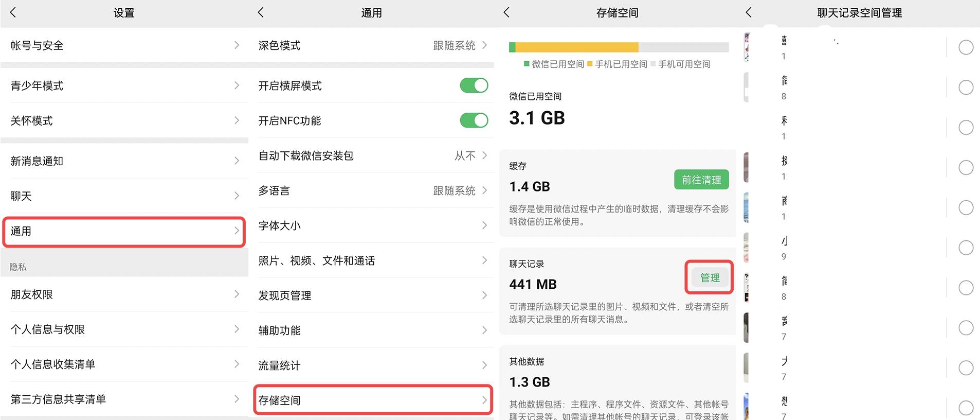Tap the 前往清理 button to clear cache
Screen dimensions: 980x420
point(701,179)
